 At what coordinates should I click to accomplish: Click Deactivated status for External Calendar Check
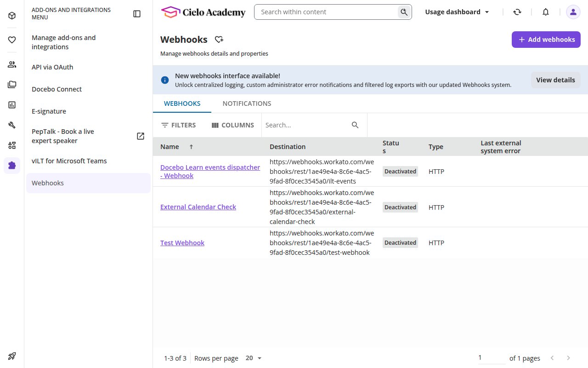pos(400,207)
